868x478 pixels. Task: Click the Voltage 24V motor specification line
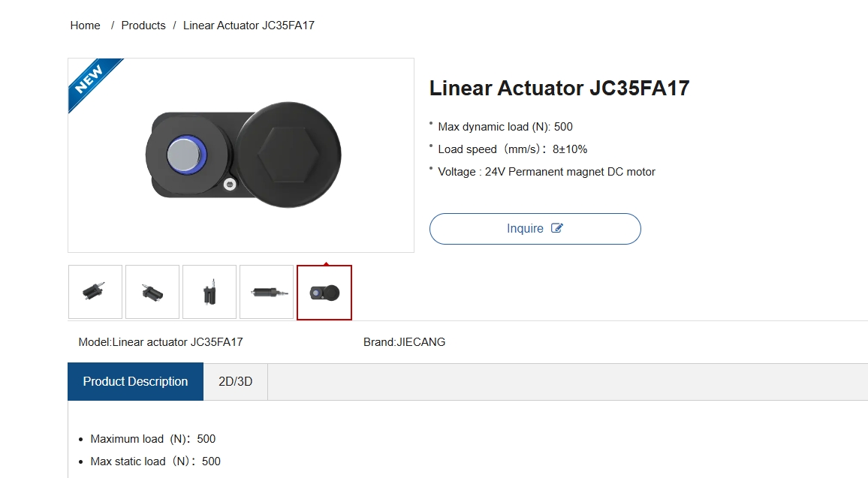547,172
